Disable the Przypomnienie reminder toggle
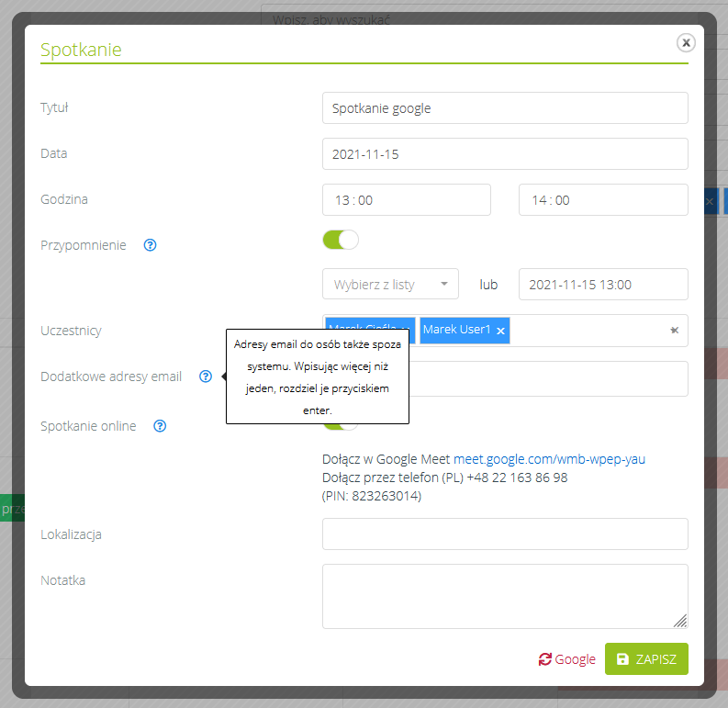Screen dimensions: 728x708 point(341,240)
